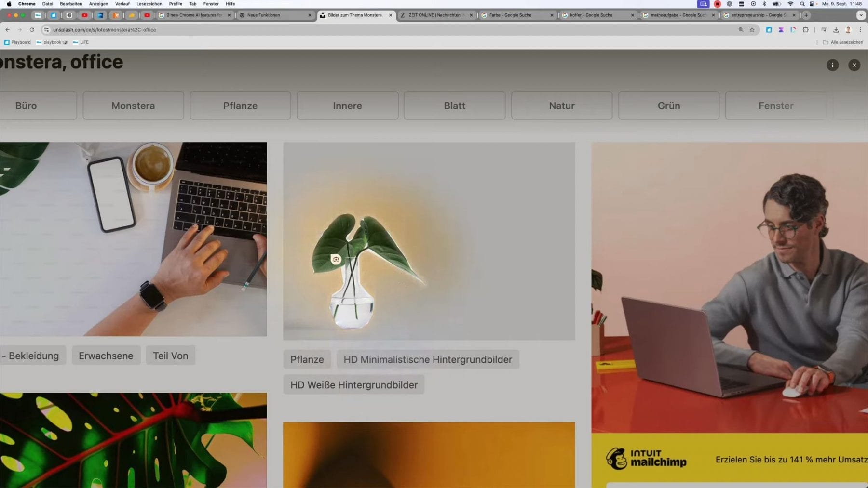
Task: Open the Alle Lesezeichen bookmarks folder
Action: [842, 42]
